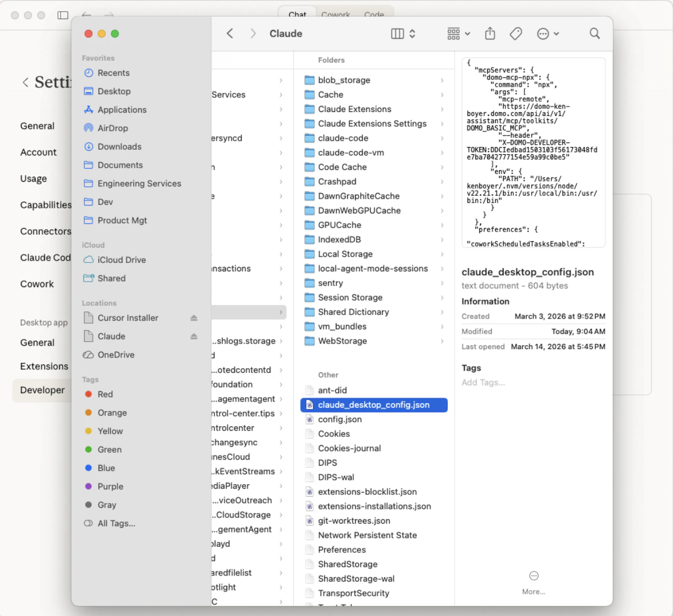Select extensions-installations.json
Image resolution: width=673 pixels, height=616 pixels.
(x=374, y=506)
